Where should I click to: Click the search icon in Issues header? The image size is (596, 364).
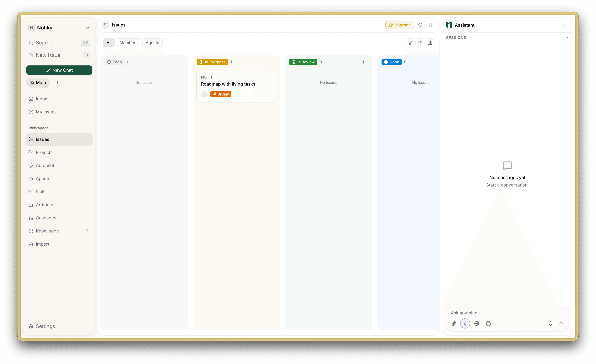[420, 25]
